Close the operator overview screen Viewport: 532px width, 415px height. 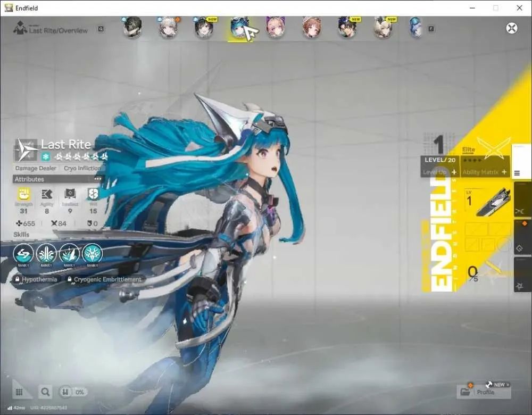coord(512,28)
